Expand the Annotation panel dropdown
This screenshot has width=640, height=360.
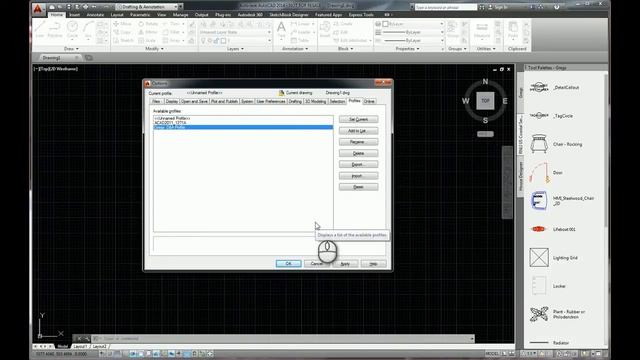(x=295, y=49)
